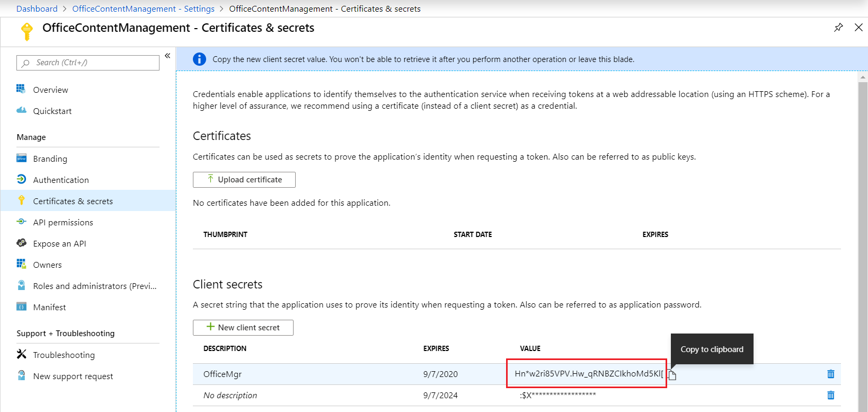Navigate to Dashboard breadcrumb link

pyautogui.click(x=37, y=8)
